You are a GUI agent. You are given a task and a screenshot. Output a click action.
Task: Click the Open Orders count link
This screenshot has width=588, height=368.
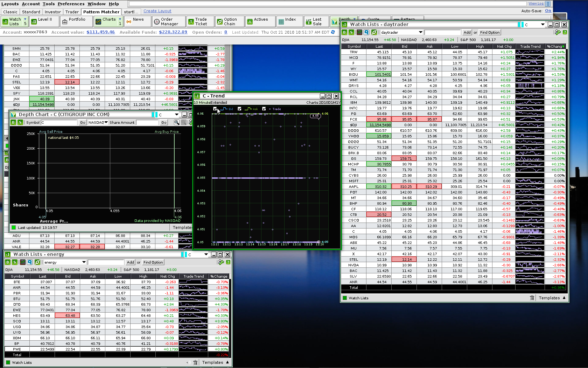(226, 32)
